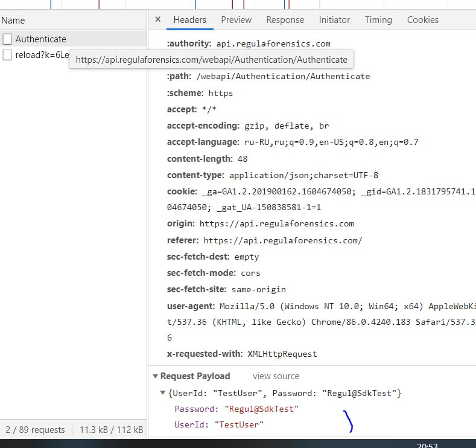Click the Name column header

74,21
